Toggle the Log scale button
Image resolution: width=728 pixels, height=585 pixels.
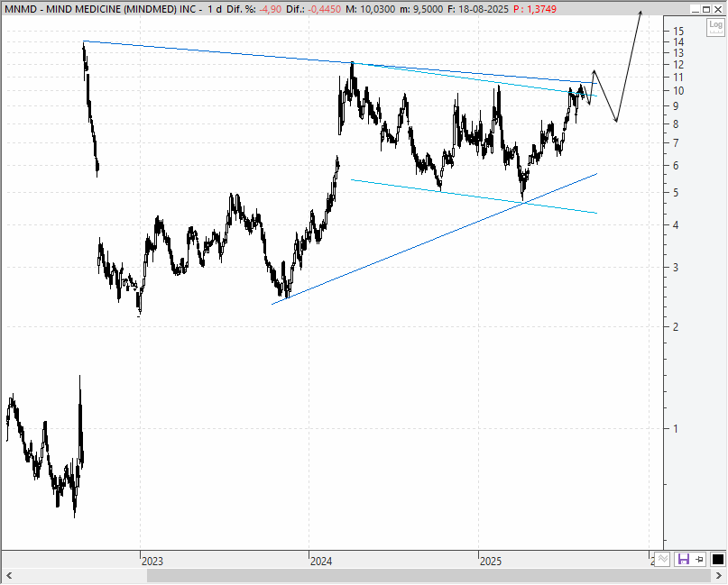pyautogui.click(x=716, y=26)
